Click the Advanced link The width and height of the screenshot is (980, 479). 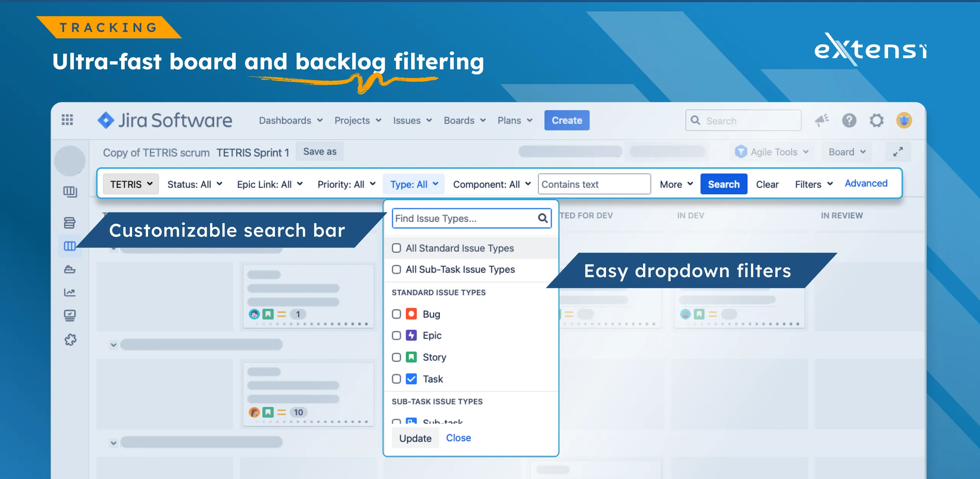(866, 183)
